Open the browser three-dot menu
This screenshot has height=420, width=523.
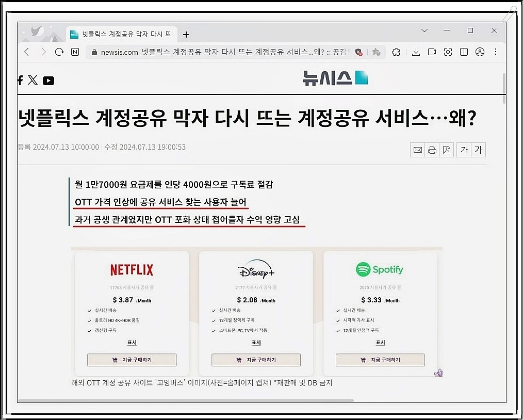496,52
